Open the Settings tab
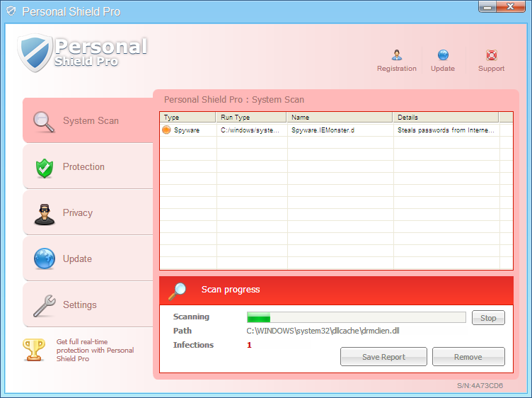The image size is (532, 398). point(88,305)
